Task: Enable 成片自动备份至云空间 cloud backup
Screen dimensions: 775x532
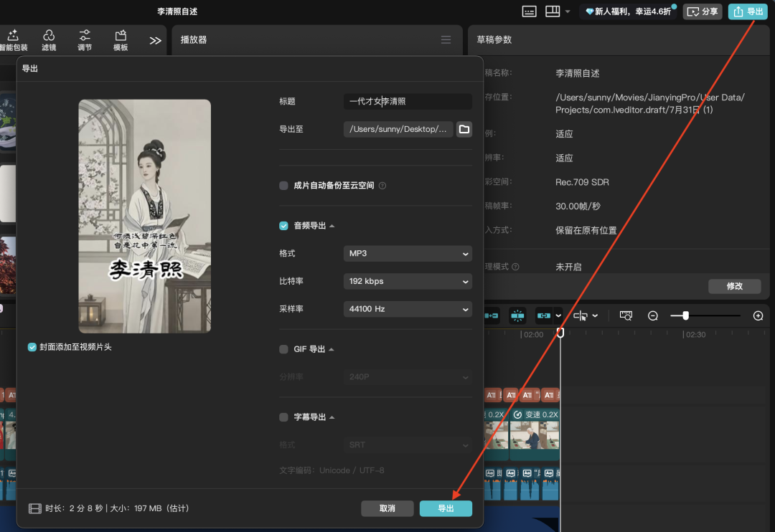Action: click(283, 185)
